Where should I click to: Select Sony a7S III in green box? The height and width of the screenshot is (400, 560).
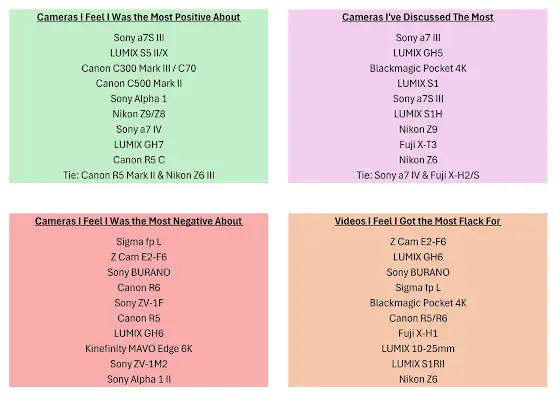[x=139, y=38]
